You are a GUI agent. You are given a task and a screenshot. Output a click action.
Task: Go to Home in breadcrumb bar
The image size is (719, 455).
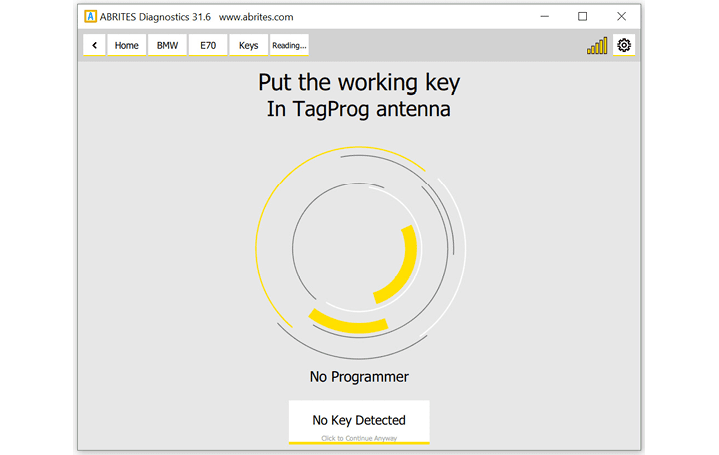pyautogui.click(x=126, y=45)
